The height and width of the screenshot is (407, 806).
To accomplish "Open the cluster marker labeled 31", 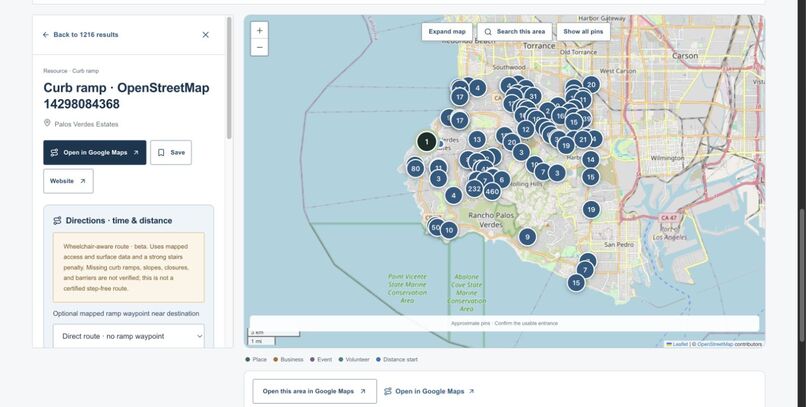I will pyautogui.click(x=533, y=96).
